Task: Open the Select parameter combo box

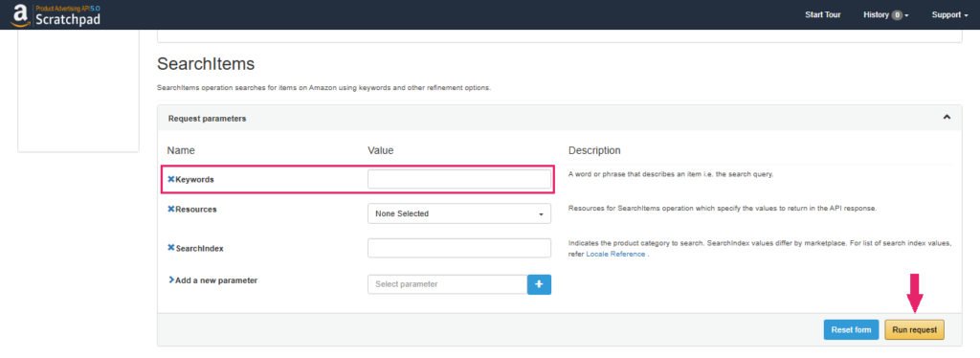Action: [x=448, y=284]
